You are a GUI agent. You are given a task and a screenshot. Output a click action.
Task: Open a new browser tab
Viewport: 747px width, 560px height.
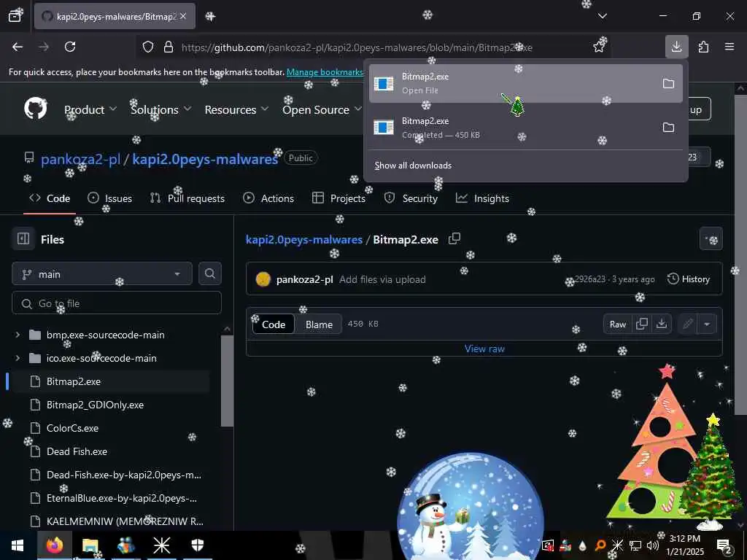click(x=210, y=16)
